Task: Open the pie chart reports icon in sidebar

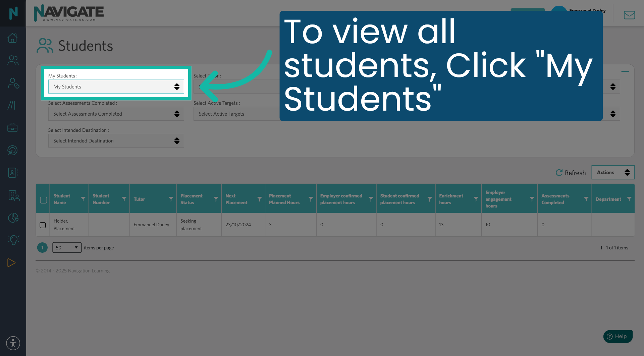Action: click(12, 218)
